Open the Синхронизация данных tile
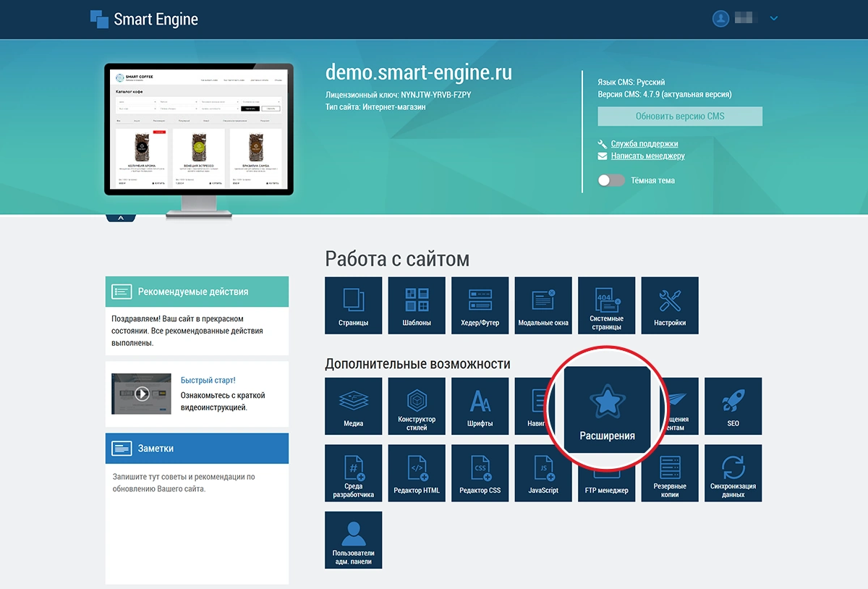The image size is (868, 589). [x=733, y=473]
